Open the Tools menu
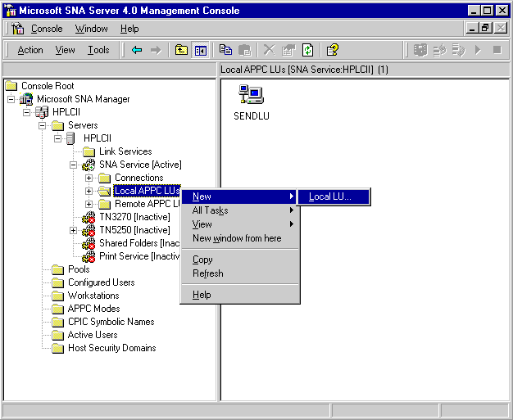This screenshot has height=420, width=513. coord(98,50)
